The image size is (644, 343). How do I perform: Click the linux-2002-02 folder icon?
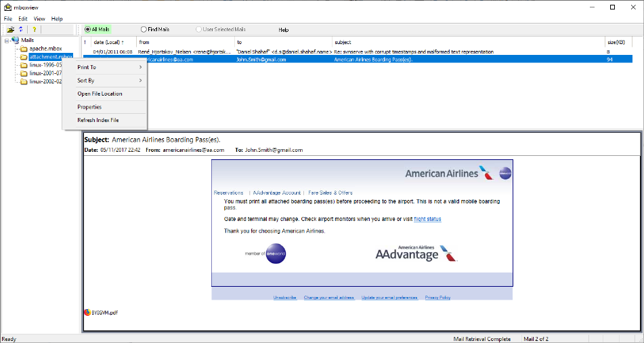(x=24, y=81)
